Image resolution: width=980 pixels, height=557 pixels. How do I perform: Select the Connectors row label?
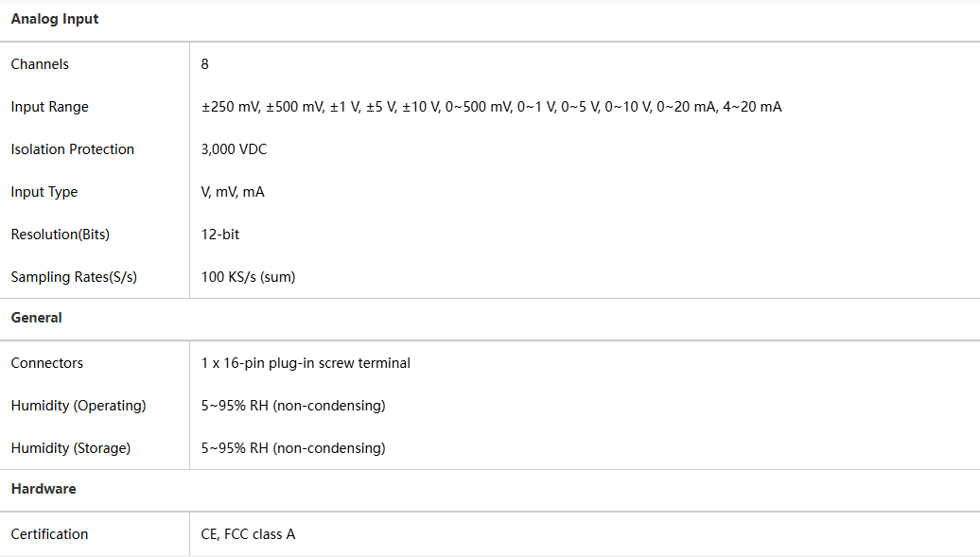click(x=47, y=363)
